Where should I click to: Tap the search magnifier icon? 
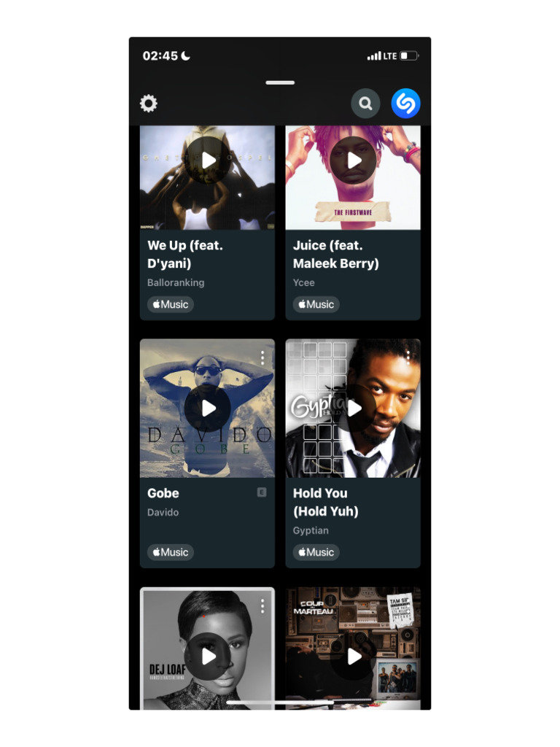pyautogui.click(x=365, y=104)
